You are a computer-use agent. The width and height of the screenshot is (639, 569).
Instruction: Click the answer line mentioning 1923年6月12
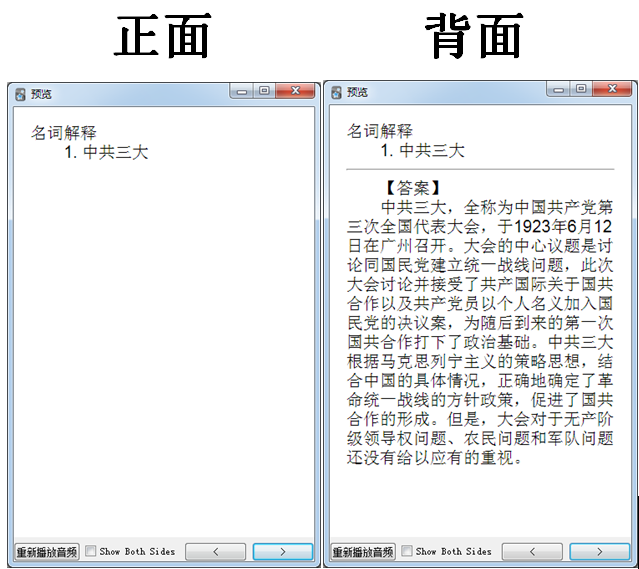click(x=480, y=226)
